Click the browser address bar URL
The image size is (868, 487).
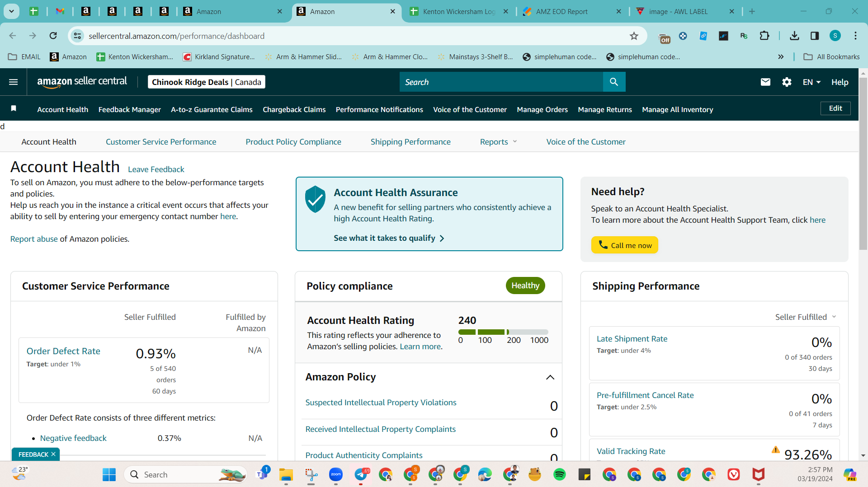(176, 36)
